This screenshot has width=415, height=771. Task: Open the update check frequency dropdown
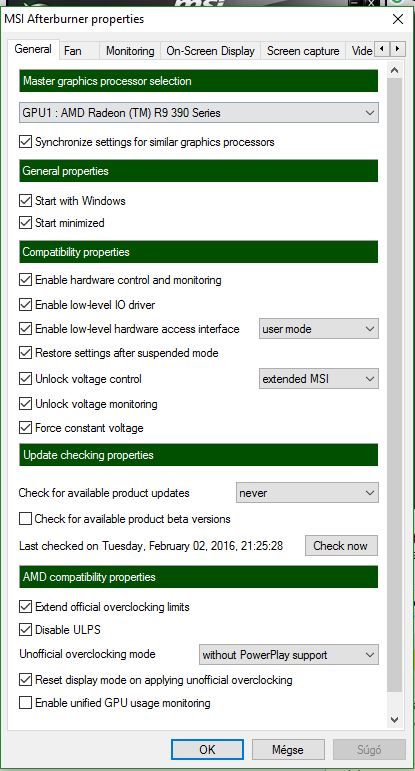[x=307, y=493]
